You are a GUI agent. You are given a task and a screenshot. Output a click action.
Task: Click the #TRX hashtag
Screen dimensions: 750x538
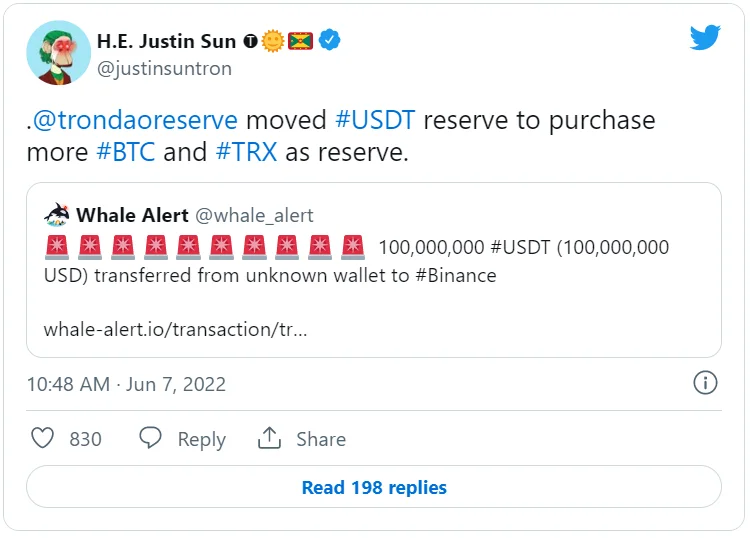[246, 153]
